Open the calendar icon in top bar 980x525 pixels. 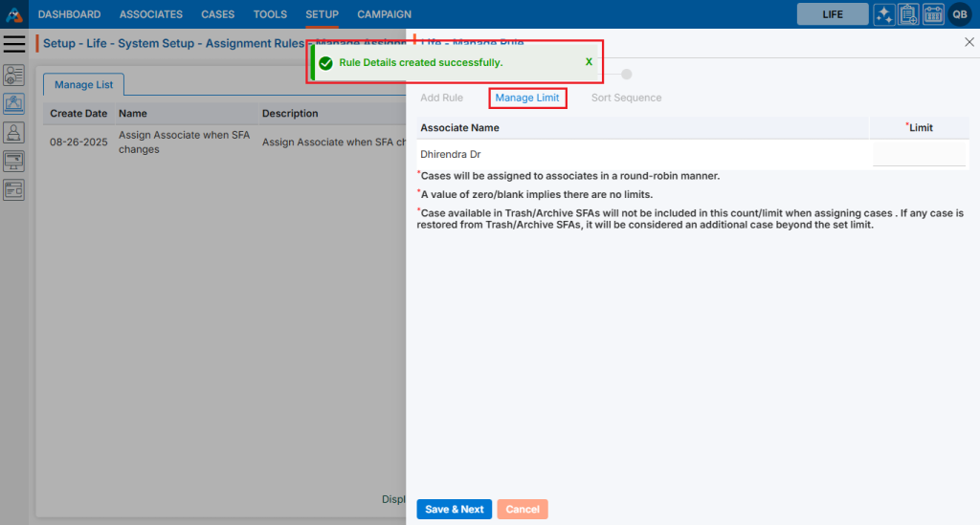[933, 14]
